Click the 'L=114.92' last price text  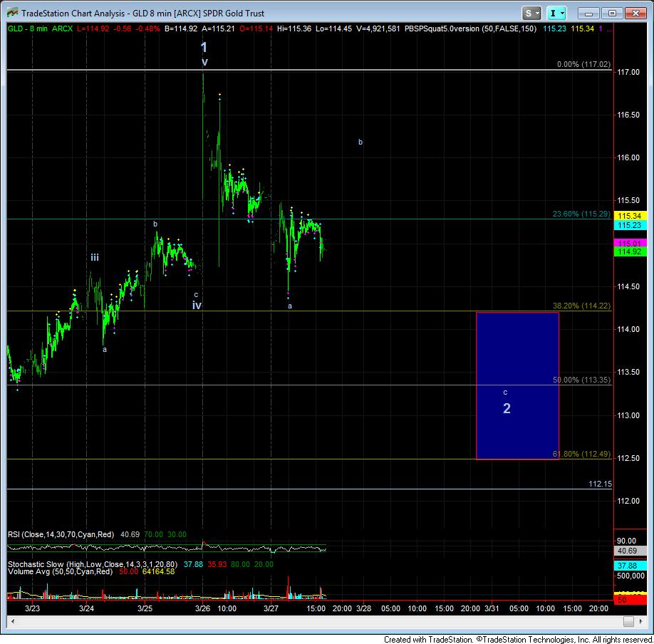click(93, 28)
